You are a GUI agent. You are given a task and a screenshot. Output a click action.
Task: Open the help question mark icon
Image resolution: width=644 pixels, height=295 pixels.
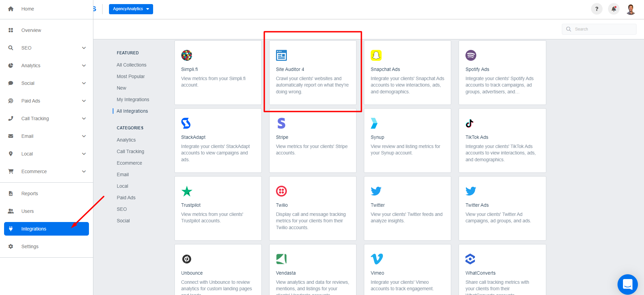click(597, 9)
